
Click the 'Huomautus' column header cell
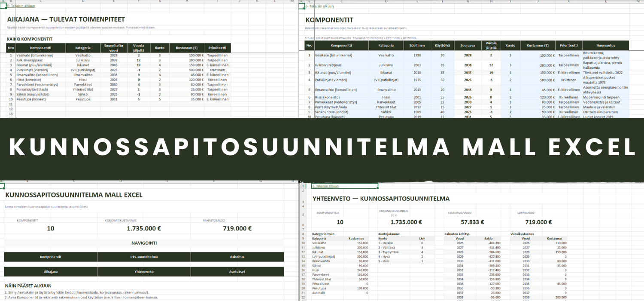(605, 45)
